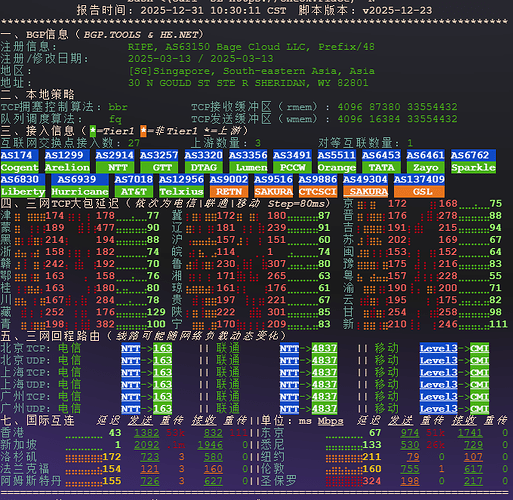
Task: Click the rmem value '4096 87380 33554432'
Action: point(397,107)
